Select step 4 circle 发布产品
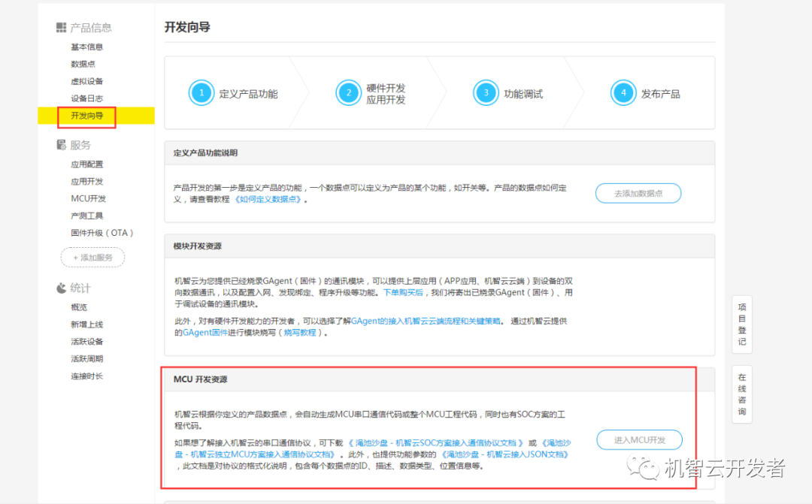The image size is (812, 504). pos(623,93)
